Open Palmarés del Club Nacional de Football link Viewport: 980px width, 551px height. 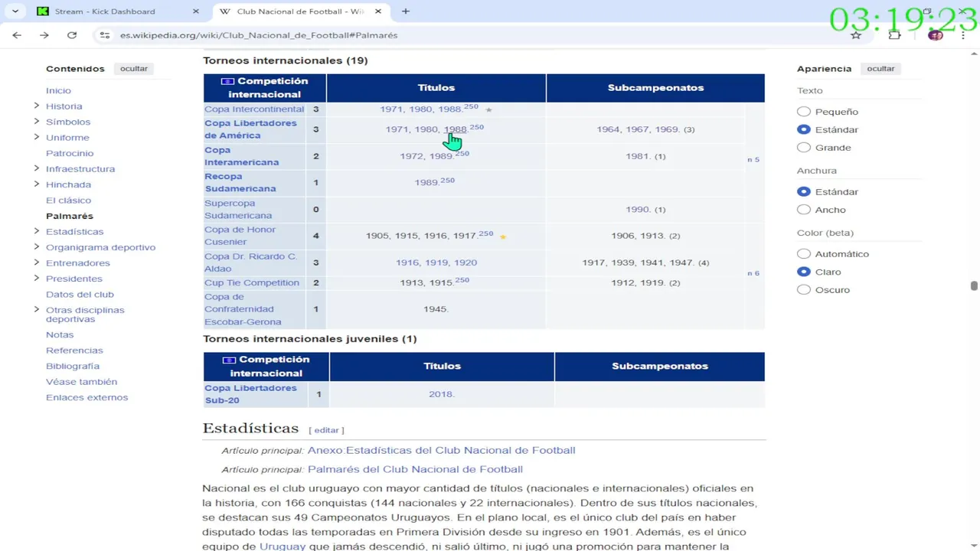[415, 469]
